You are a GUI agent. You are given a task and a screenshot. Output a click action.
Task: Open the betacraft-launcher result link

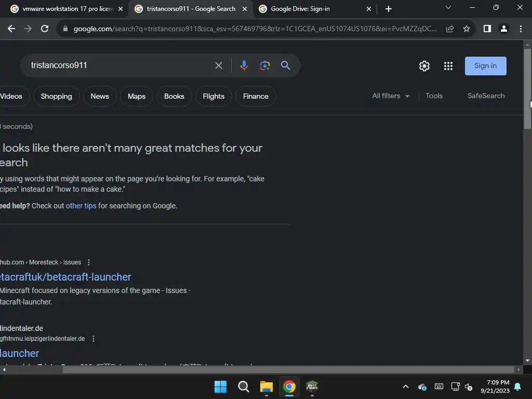(65, 277)
